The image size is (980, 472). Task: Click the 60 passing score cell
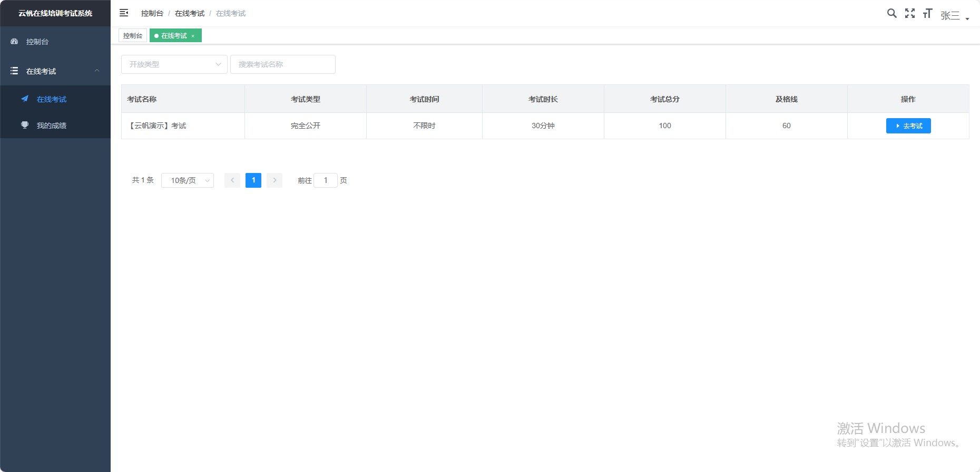click(x=786, y=126)
